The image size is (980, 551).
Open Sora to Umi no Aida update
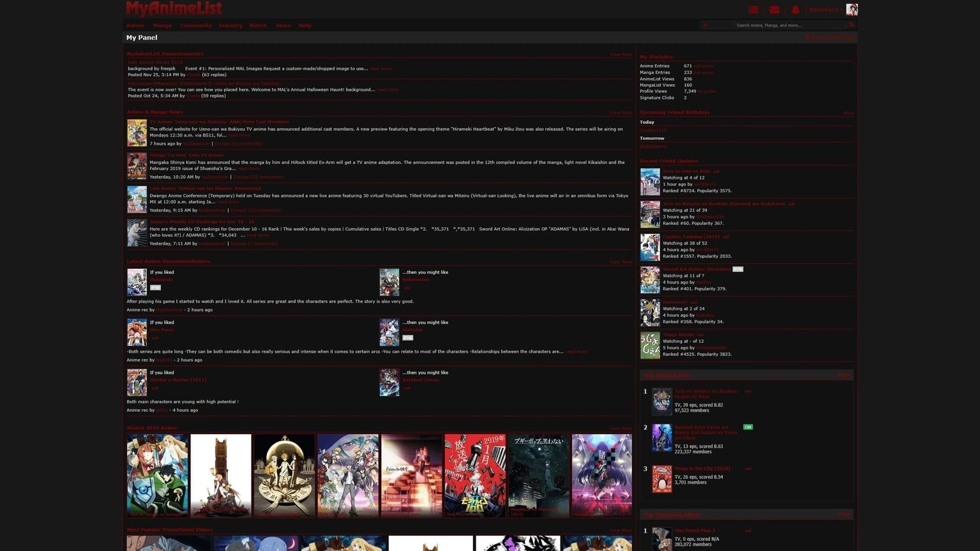(x=686, y=171)
